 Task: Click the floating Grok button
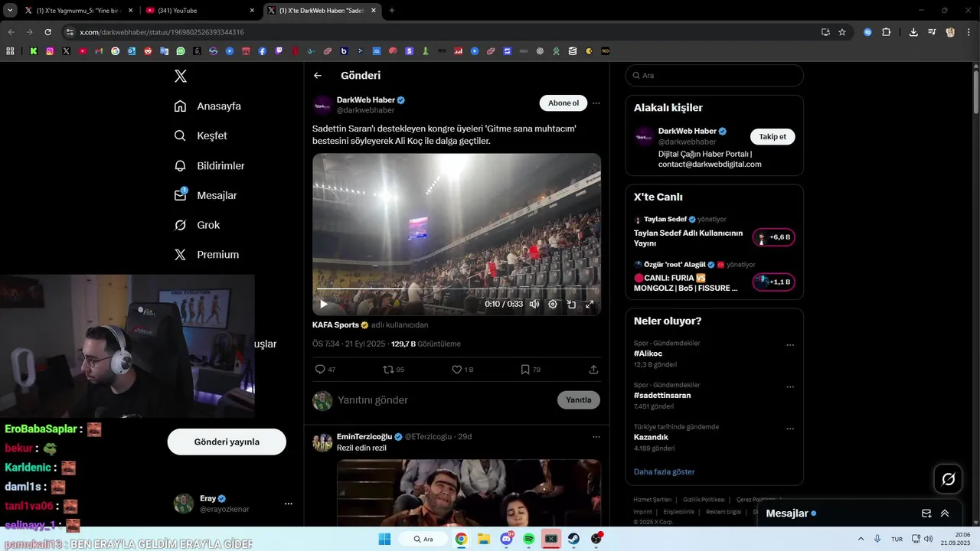click(949, 479)
